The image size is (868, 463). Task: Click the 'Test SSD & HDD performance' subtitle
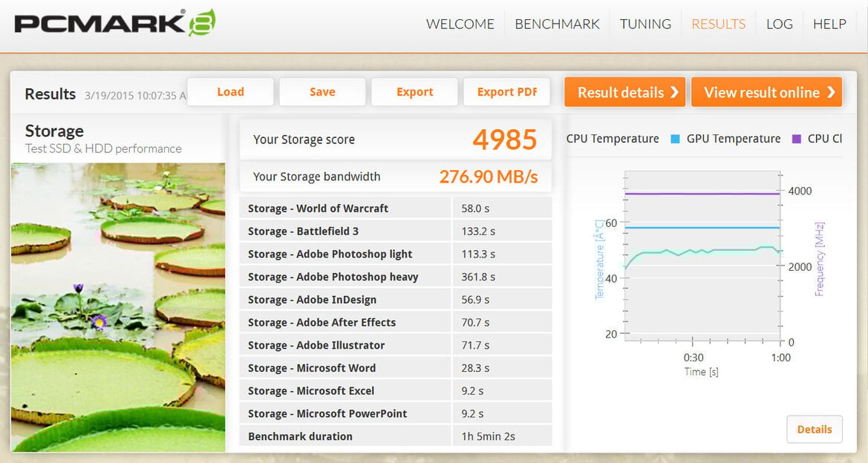(103, 148)
